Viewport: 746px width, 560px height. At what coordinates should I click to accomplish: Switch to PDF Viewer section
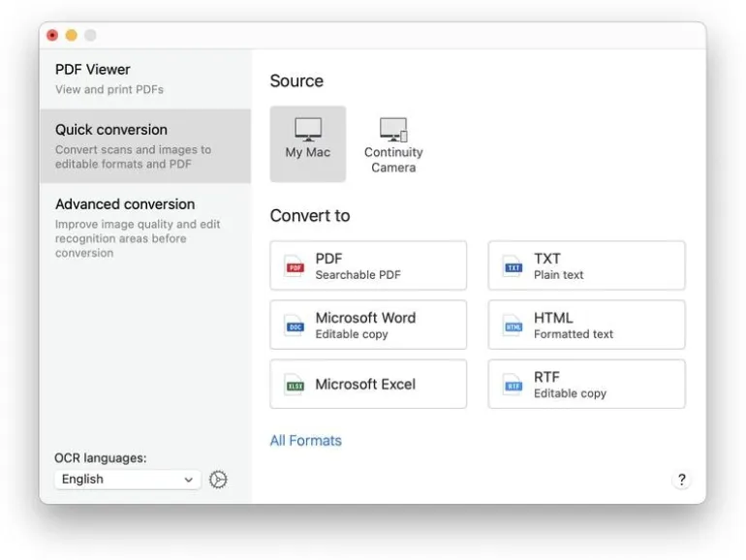pos(145,79)
